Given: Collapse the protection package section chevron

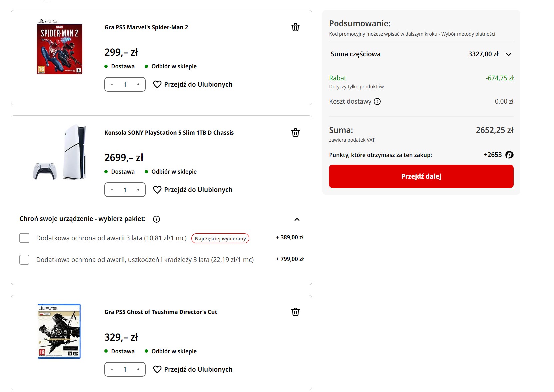Looking at the screenshot, I should coord(297,219).
